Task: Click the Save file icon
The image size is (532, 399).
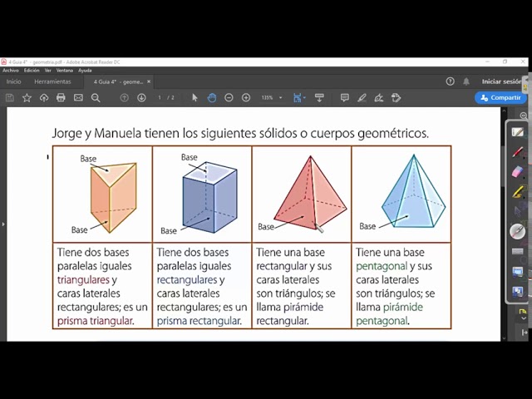Action: point(10,98)
